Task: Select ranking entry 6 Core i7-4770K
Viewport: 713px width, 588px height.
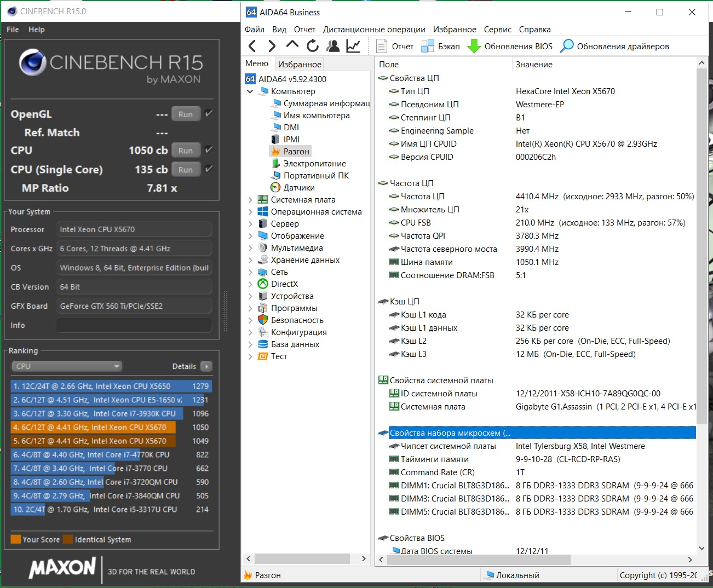Action: tap(111, 454)
